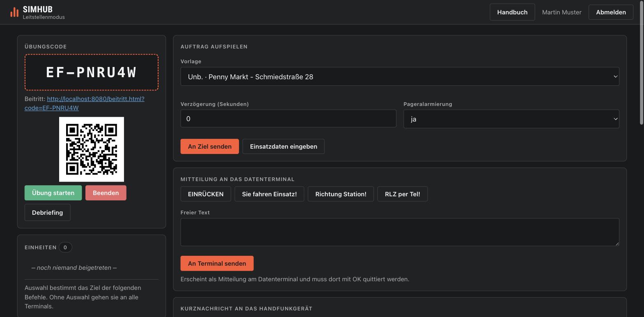Open the Beitritt localhost join link
Viewport: 644px width, 317px height.
click(x=85, y=103)
